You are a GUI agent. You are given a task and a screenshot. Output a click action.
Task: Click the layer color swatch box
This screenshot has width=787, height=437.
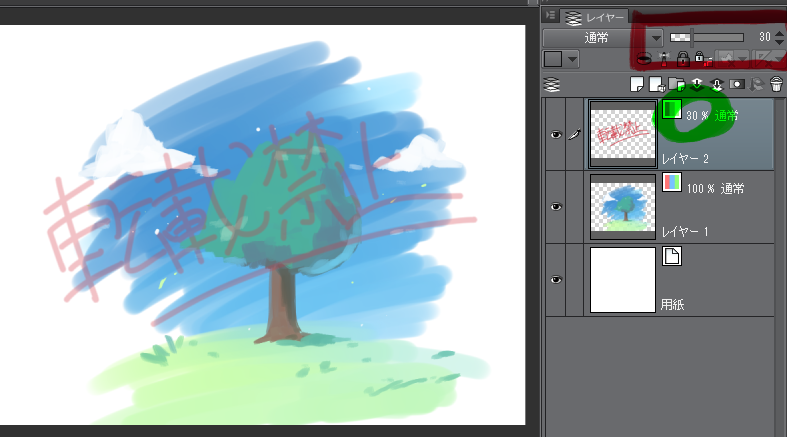tap(553, 59)
